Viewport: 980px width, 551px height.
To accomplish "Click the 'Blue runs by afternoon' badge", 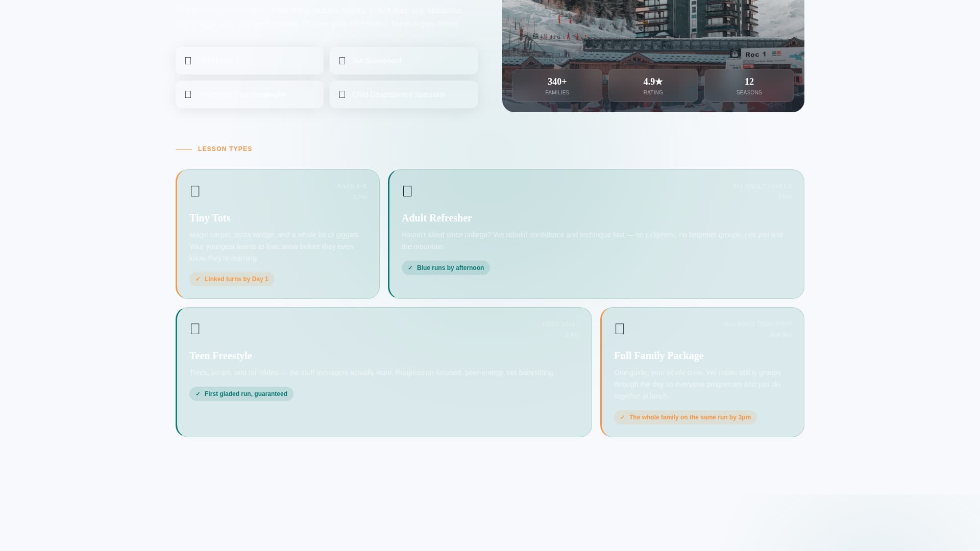I will pyautogui.click(x=446, y=267).
